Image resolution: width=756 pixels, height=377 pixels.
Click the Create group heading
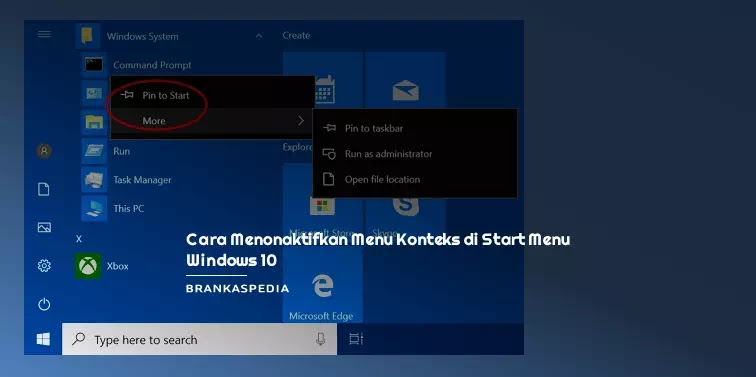(296, 36)
